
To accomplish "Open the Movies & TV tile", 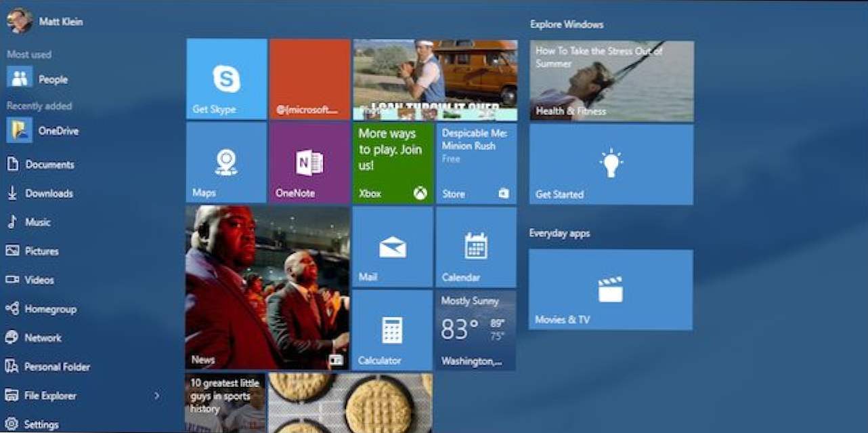I will coord(610,290).
